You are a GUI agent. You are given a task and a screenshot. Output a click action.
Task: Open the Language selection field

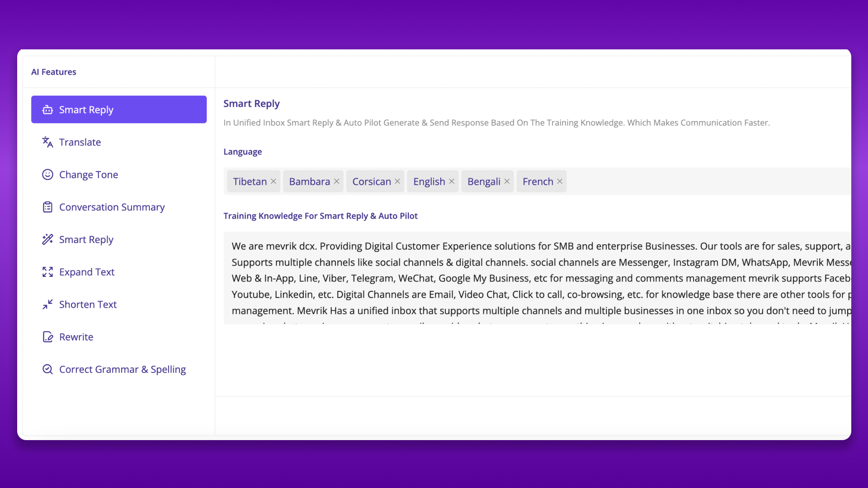(x=705, y=182)
